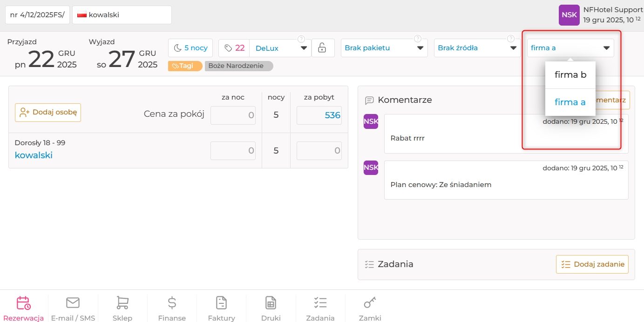
Task: Click the help icon above Brak źródła
Action: pos(511,39)
